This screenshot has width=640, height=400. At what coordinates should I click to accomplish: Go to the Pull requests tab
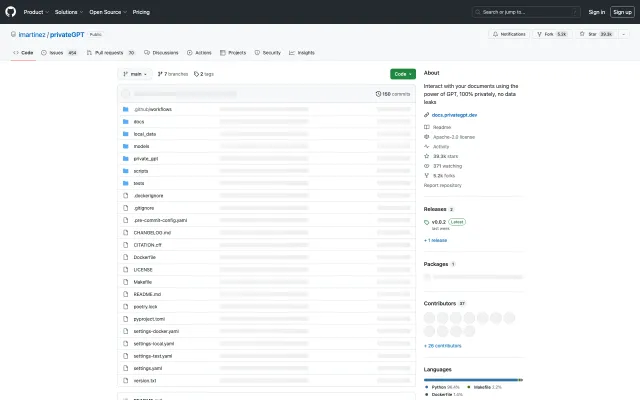click(112, 52)
